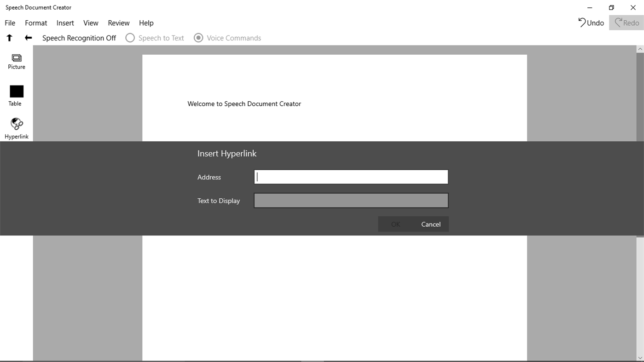Click the upload arrow icon
The height and width of the screenshot is (362, 644).
[x=9, y=37]
